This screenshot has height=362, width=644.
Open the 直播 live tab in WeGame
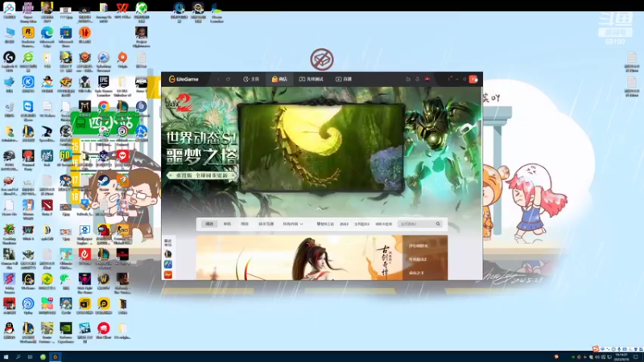(x=344, y=79)
